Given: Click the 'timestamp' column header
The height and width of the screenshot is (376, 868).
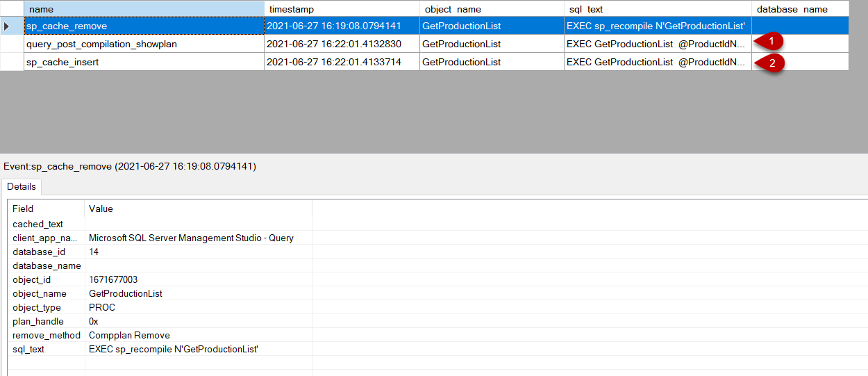Looking at the screenshot, I should (342, 9).
